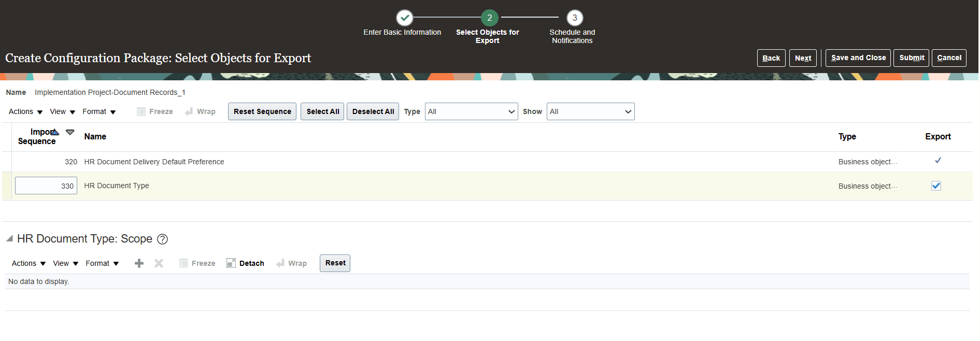Image resolution: width=980 pixels, height=341 pixels.
Task: Add a scope row with the plus icon
Action: coord(139,263)
